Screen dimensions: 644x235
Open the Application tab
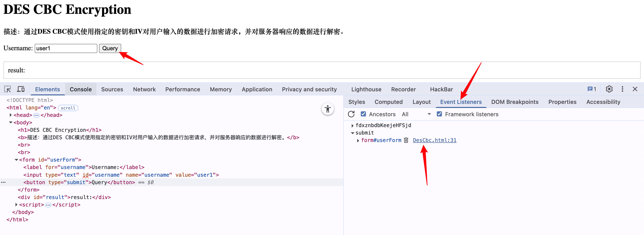pos(257,89)
